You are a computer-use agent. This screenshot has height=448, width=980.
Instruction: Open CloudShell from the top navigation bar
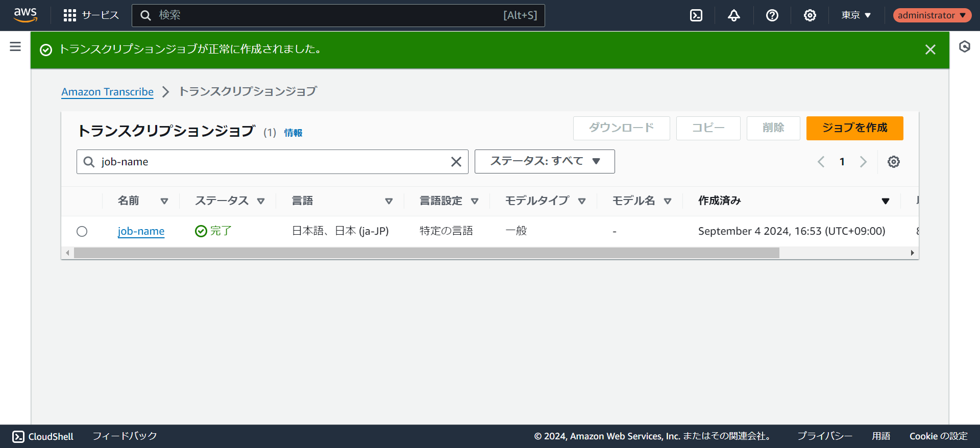pyautogui.click(x=696, y=15)
